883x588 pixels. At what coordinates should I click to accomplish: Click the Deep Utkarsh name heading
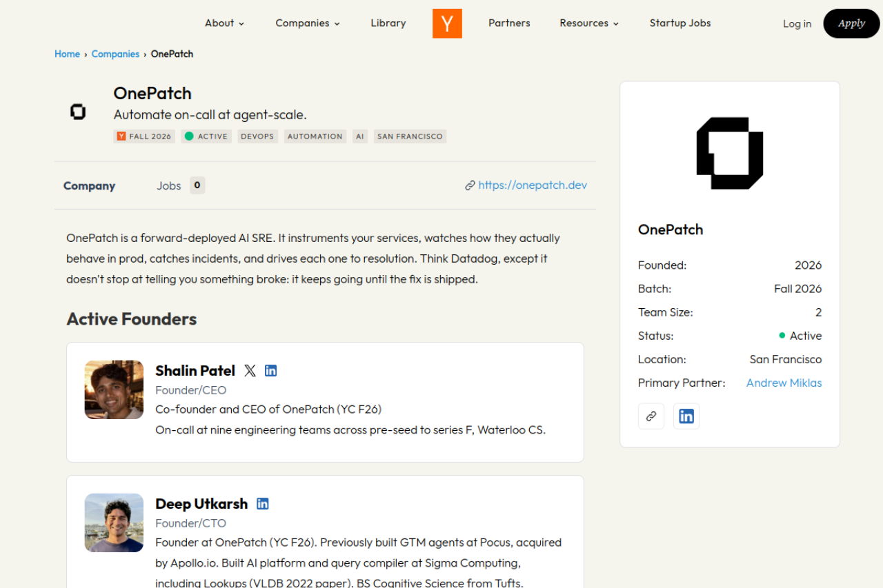pos(201,504)
